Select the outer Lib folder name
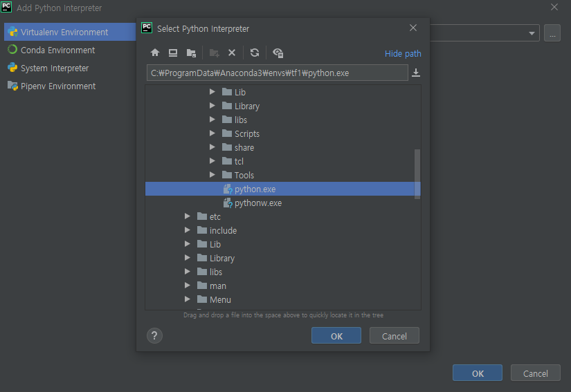The width and height of the screenshot is (571, 392). (215, 244)
